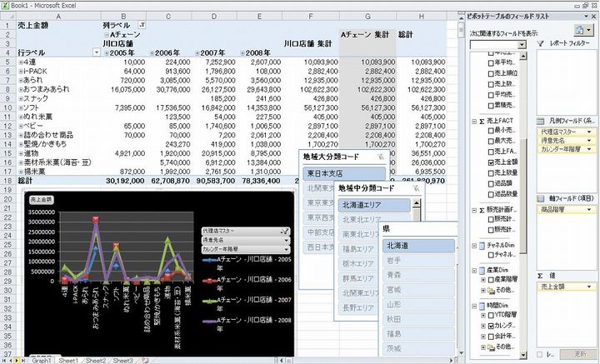The width and height of the screenshot is (600, 364).
Task: Clear filter on 地域中分類コード slicer
Action: point(416,188)
